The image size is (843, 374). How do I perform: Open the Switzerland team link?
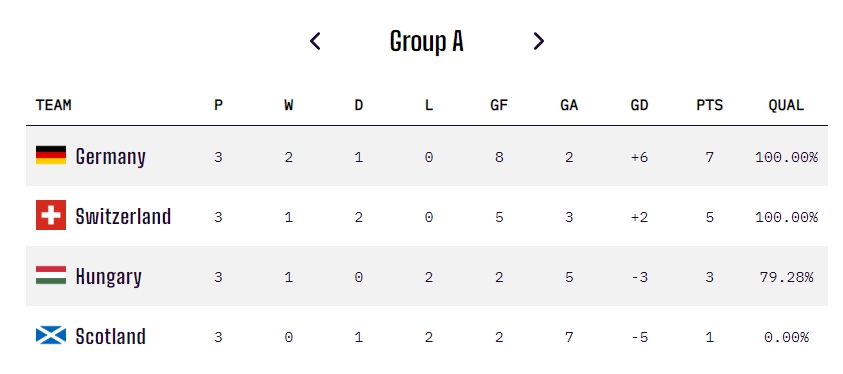tap(124, 216)
